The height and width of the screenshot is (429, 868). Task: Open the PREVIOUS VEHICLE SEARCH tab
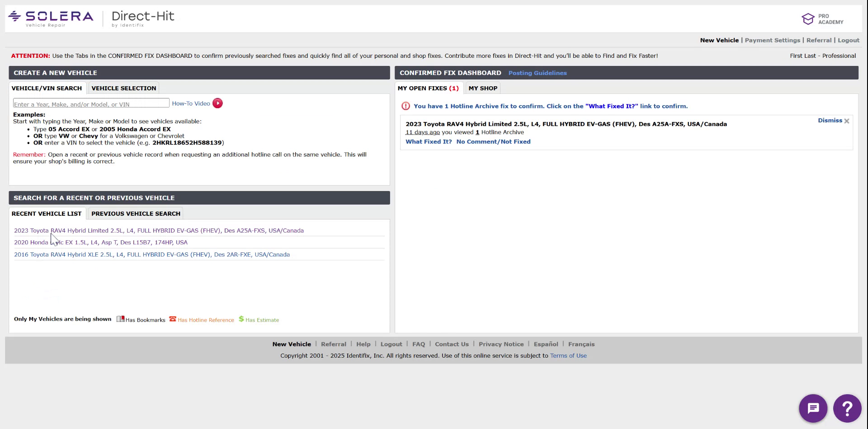click(x=135, y=213)
